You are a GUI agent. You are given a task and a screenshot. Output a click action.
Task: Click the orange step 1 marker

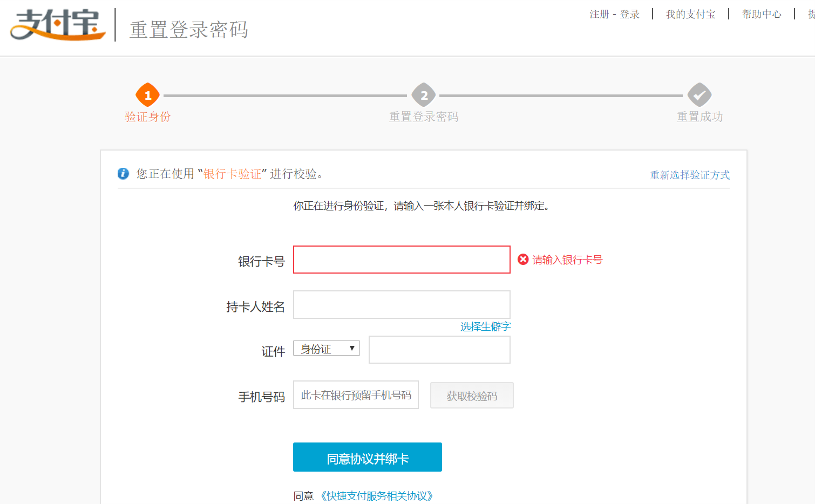click(x=147, y=96)
